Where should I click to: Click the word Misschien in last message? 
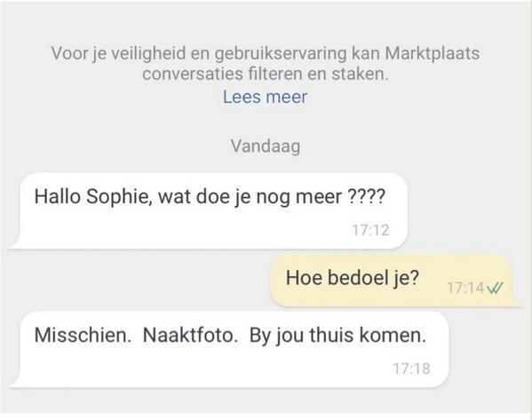pyautogui.click(x=83, y=335)
